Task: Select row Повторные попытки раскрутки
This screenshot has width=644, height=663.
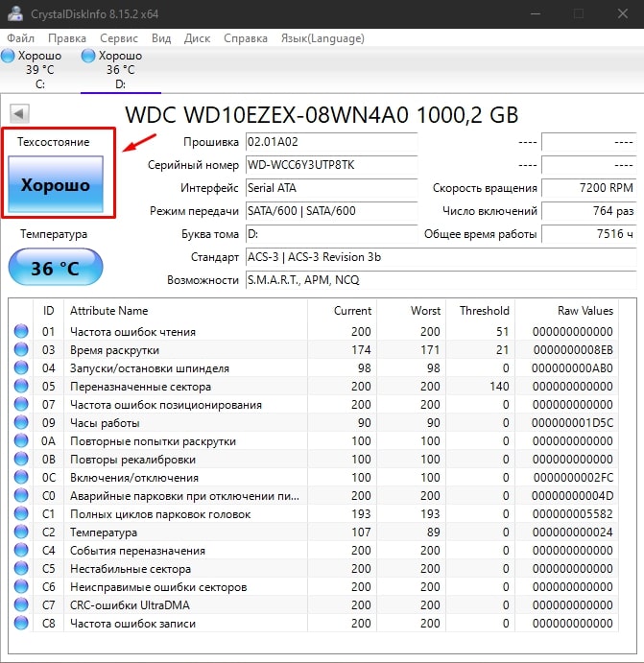Action: click(x=313, y=441)
